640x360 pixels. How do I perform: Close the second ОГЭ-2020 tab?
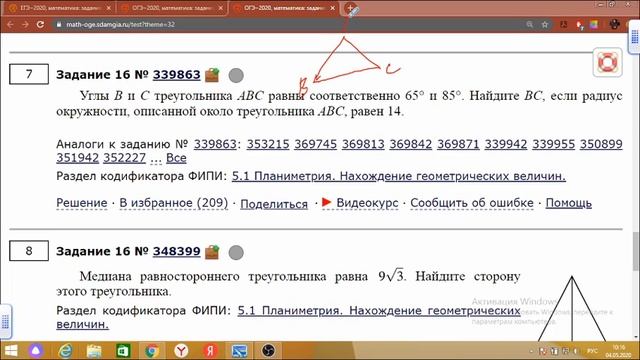[x=220, y=8]
